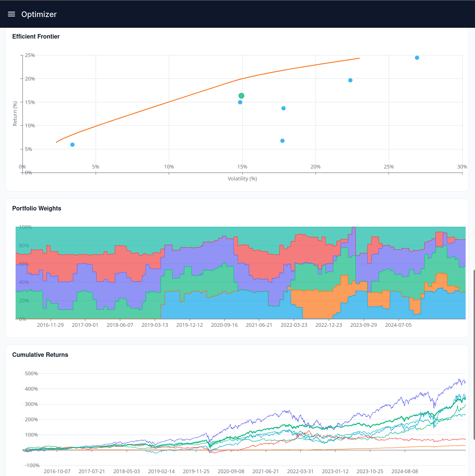The image size is (475, 476).
Task: Click the blue point at lowest volatility
Action: point(72,145)
